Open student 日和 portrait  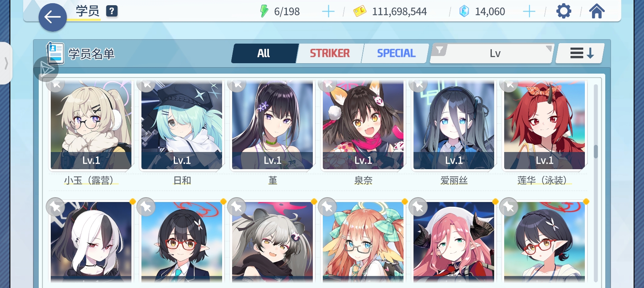click(182, 125)
